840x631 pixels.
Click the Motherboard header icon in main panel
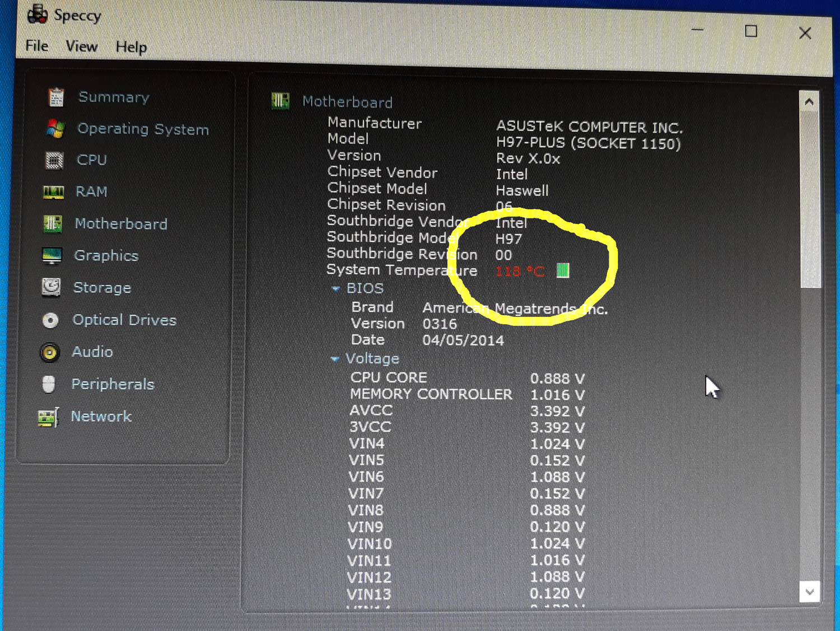(x=281, y=101)
